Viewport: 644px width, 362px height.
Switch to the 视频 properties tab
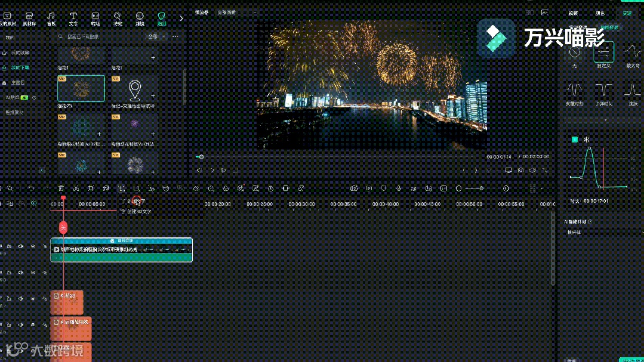(573, 14)
